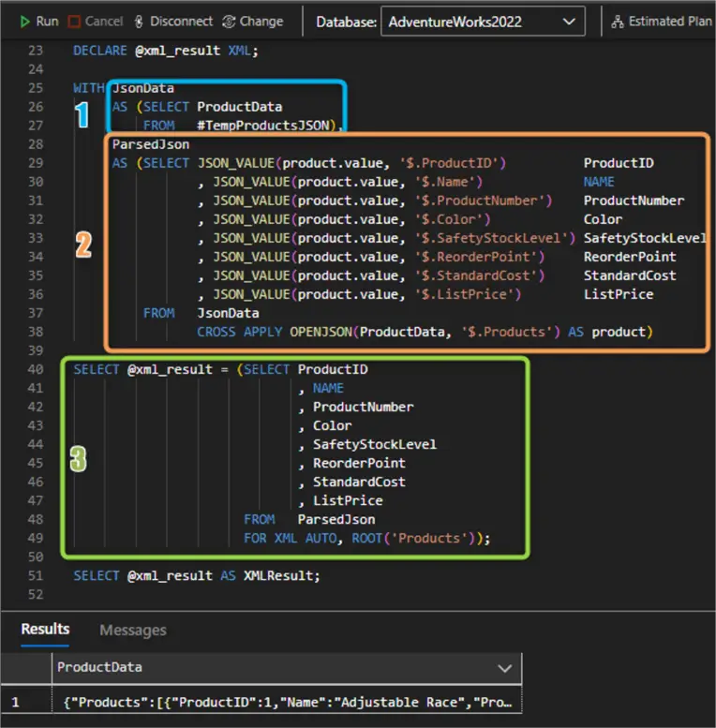
Task: Click line number 51 in gutter
Action: pyautogui.click(x=36, y=575)
